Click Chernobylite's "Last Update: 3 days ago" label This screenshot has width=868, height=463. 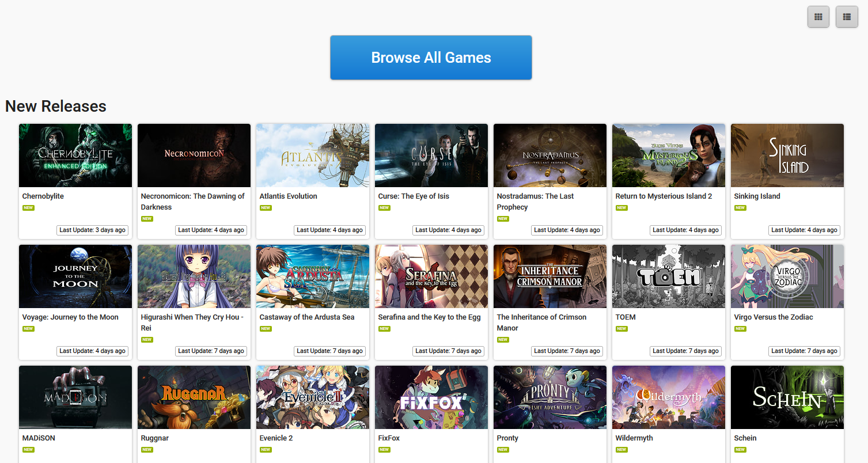pos(92,230)
